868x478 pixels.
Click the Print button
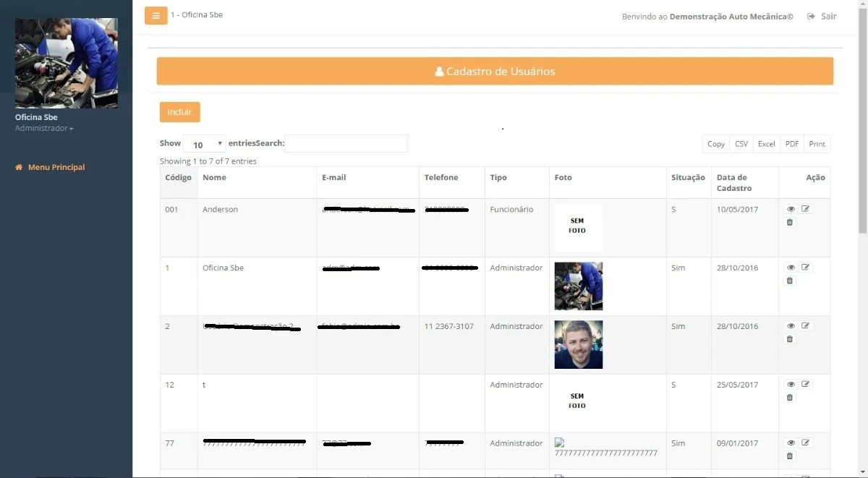[x=817, y=144]
